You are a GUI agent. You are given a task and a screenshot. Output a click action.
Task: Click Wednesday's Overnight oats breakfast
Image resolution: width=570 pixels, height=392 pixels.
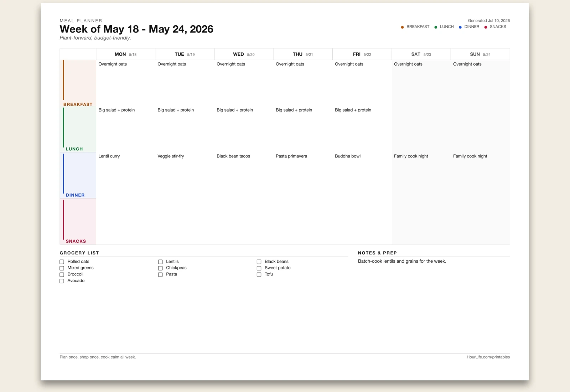pos(231,64)
